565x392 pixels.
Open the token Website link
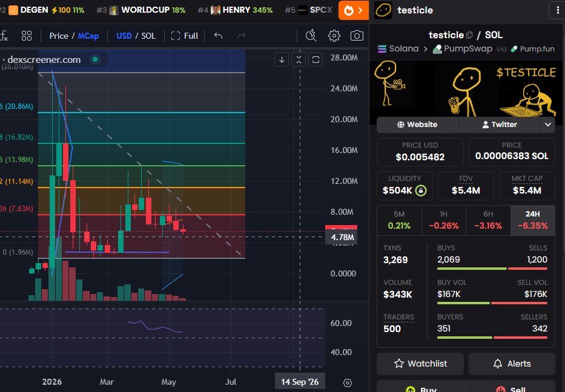point(417,125)
